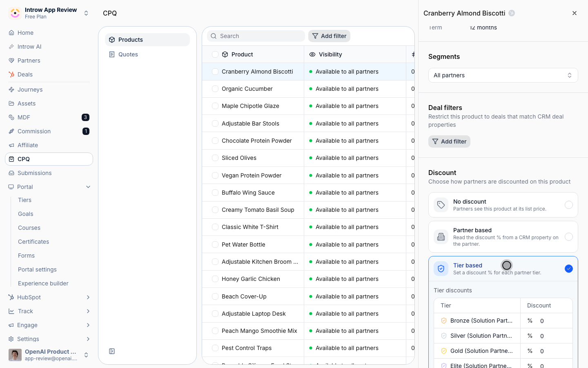Open Experience builder menu item
This screenshot has width=588, height=368.
(43, 283)
